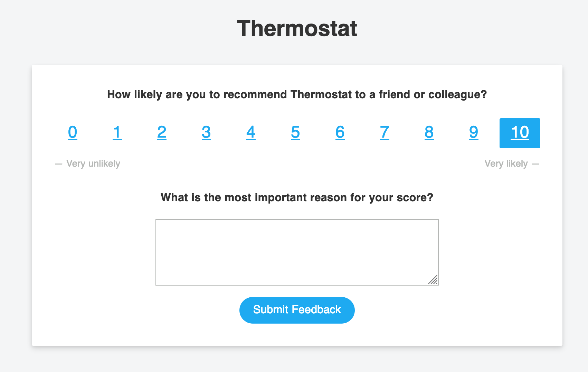Select score 6
588x372 pixels.
coord(340,133)
